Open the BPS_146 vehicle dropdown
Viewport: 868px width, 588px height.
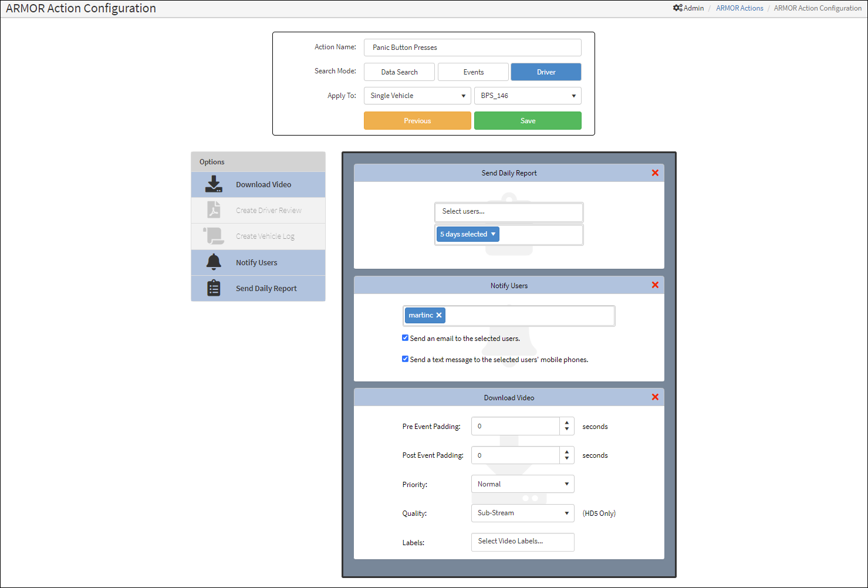click(528, 96)
